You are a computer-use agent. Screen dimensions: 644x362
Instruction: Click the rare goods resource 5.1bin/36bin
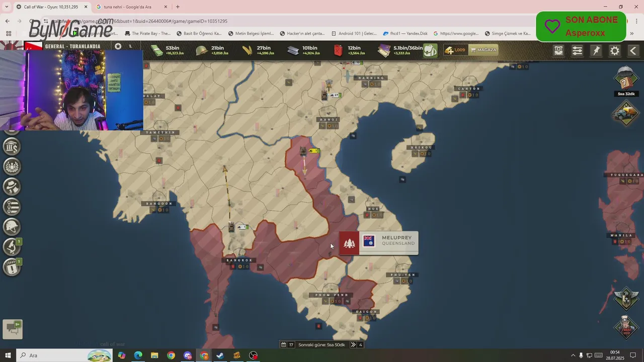[400, 50]
